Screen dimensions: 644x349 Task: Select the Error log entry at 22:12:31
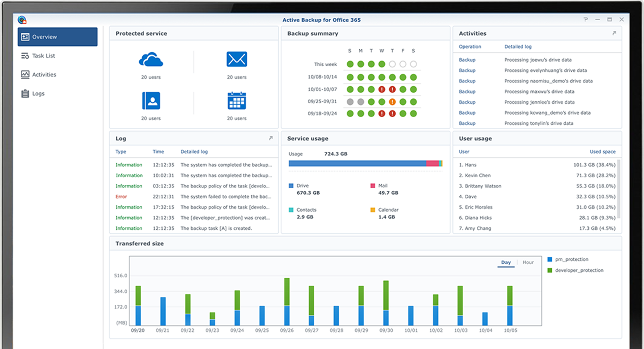click(193, 196)
